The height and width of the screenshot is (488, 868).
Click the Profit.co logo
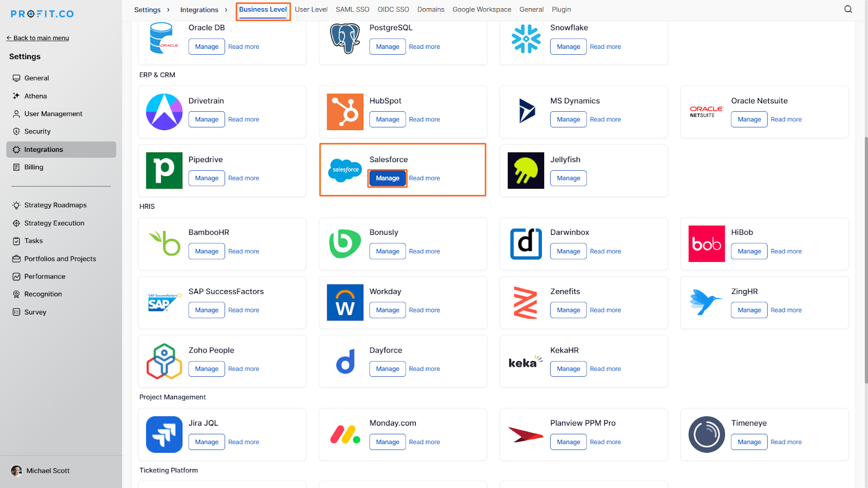point(42,14)
